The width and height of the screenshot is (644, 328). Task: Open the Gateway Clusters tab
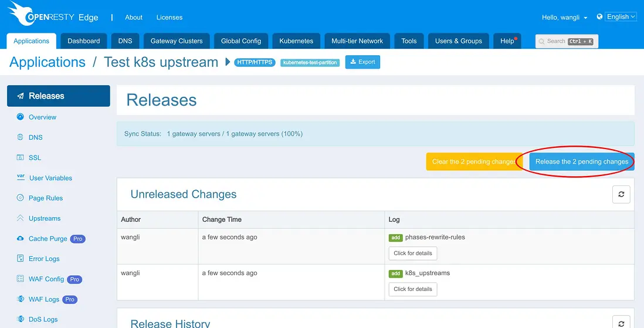point(177,41)
